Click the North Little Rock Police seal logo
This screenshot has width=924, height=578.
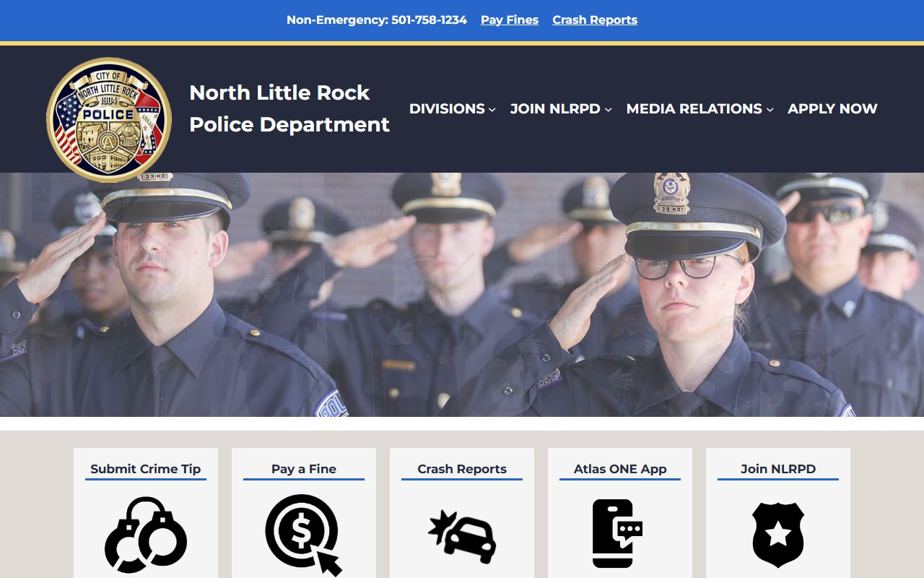(x=109, y=120)
